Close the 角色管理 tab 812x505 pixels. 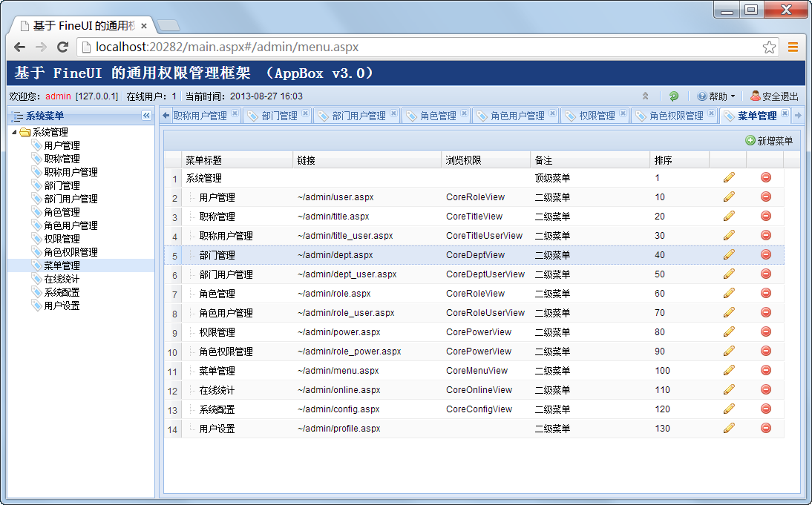tap(465, 113)
